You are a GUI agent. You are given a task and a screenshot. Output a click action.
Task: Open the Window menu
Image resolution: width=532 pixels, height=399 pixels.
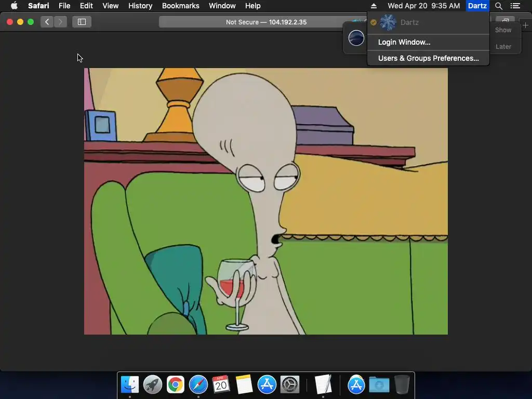click(x=222, y=6)
